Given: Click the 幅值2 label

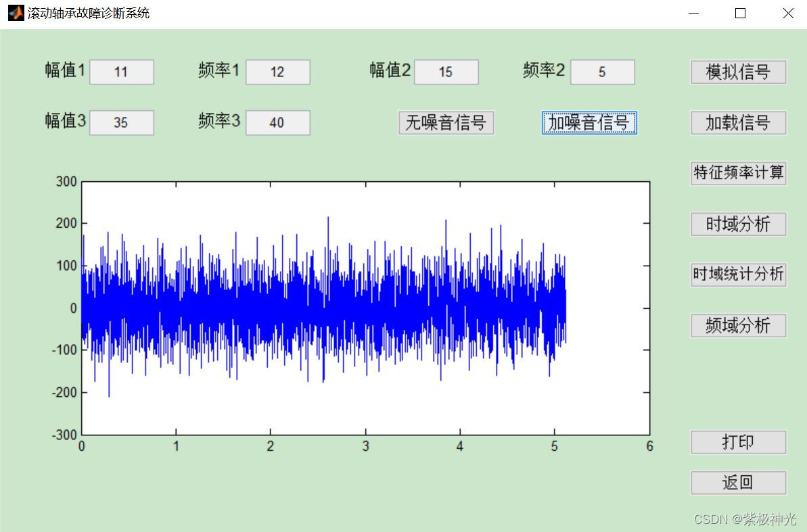Looking at the screenshot, I should (x=390, y=70).
